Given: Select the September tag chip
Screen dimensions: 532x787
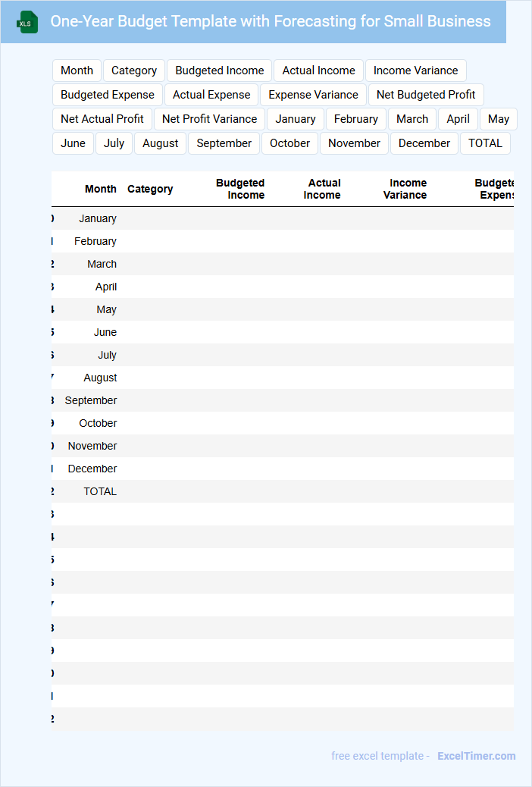Looking at the screenshot, I should click(224, 143).
